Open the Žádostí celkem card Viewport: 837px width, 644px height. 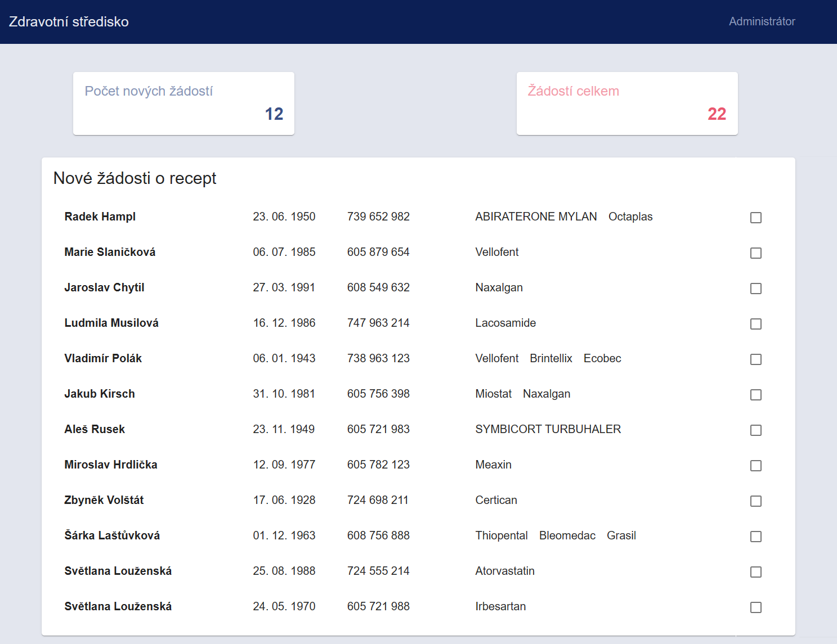tap(626, 103)
